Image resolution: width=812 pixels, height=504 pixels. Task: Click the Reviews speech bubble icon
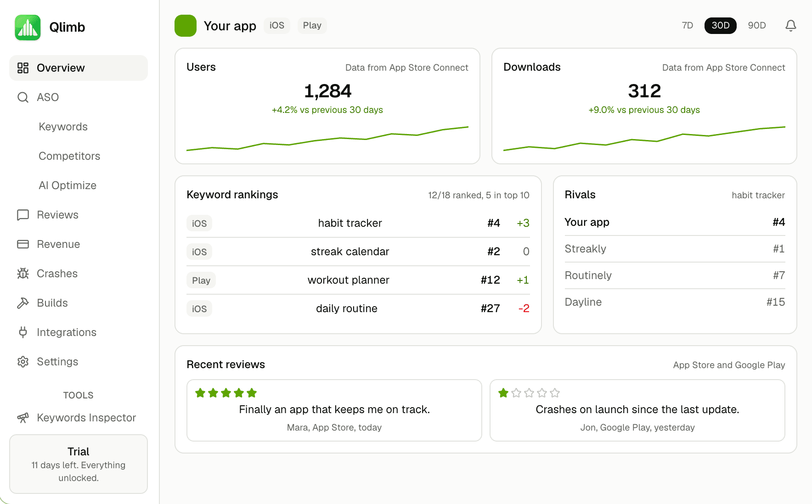pyautogui.click(x=23, y=215)
